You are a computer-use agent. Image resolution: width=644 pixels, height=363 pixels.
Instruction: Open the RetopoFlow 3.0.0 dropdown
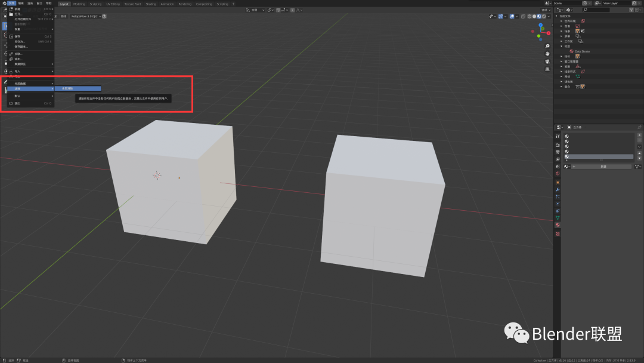pyautogui.click(x=85, y=17)
